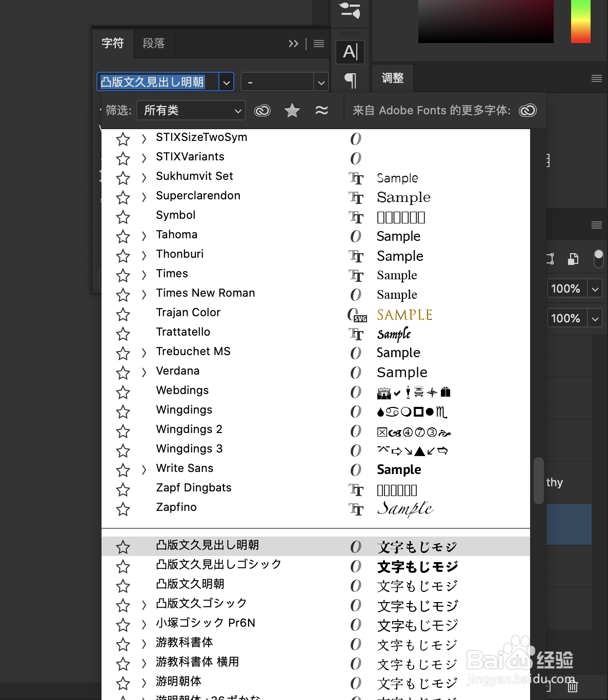Favorite the Zapfino font
The height and width of the screenshot is (700, 608).
click(x=123, y=509)
